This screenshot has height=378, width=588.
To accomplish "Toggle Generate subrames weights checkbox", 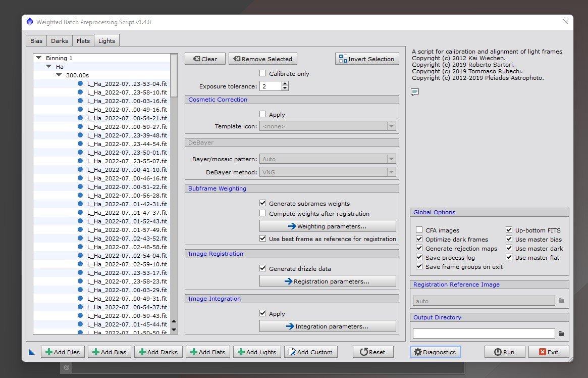I will point(263,203).
